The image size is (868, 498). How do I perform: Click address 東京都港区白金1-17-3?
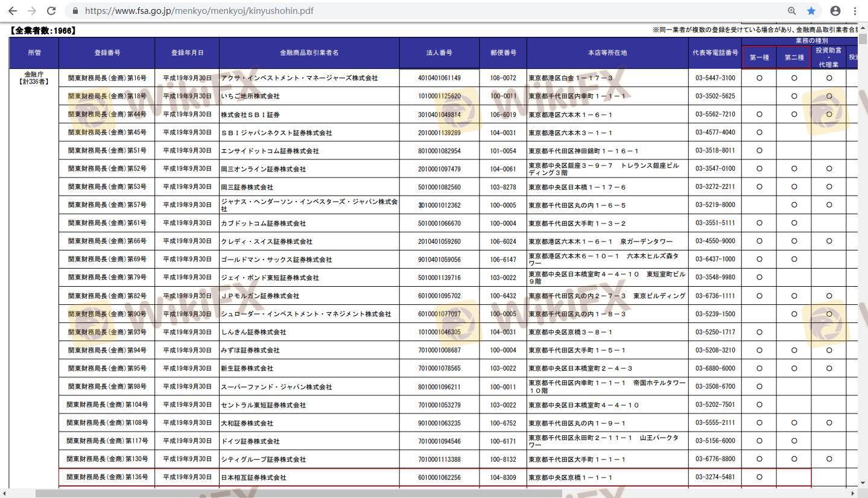pos(571,78)
